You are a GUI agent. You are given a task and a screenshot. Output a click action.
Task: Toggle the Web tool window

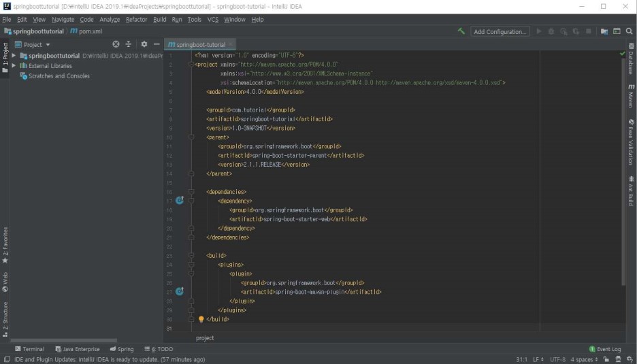point(5,282)
